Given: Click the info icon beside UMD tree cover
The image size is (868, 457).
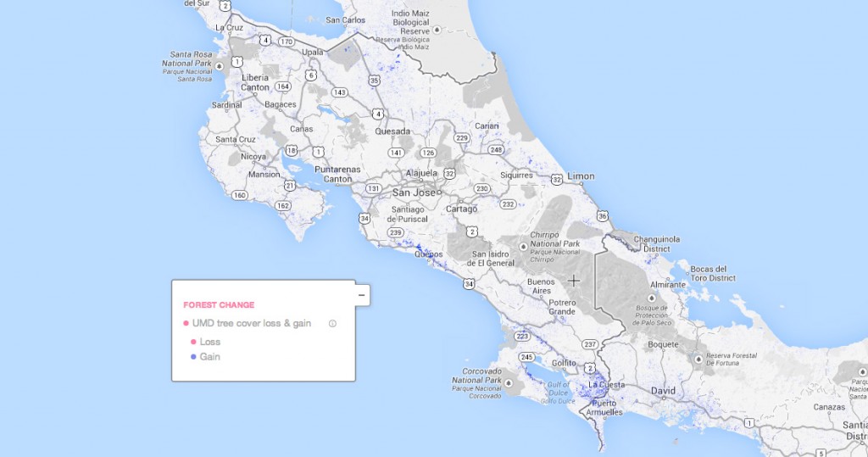Looking at the screenshot, I should 332,323.
